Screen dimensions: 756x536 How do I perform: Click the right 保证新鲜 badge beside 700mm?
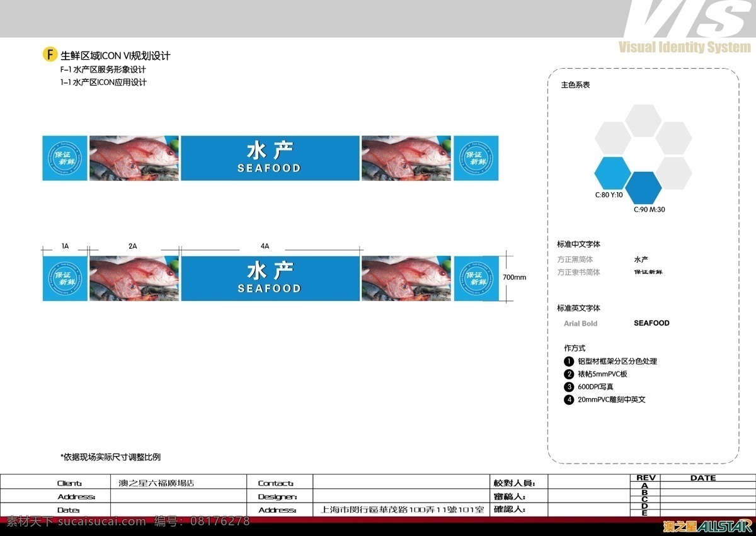[x=476, y=278]
